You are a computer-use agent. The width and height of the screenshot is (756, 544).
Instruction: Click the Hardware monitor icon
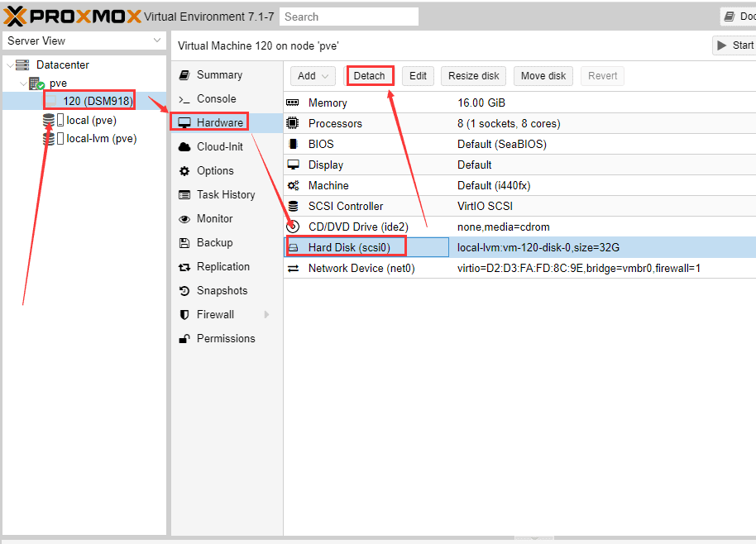tap(184, 123)
